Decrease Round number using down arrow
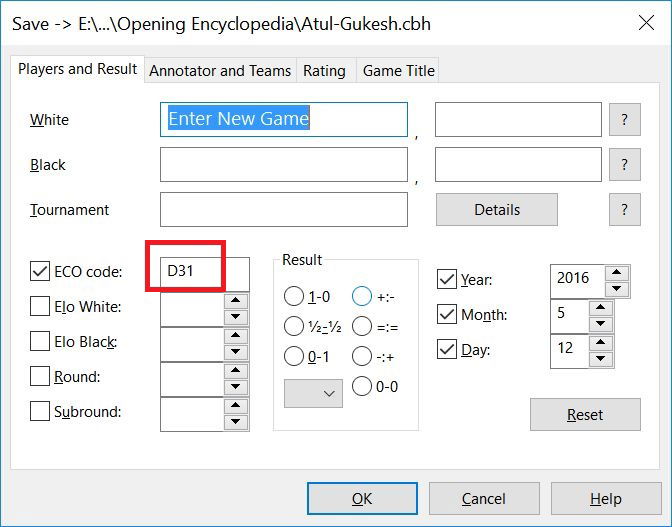 [x=236, y=387]
